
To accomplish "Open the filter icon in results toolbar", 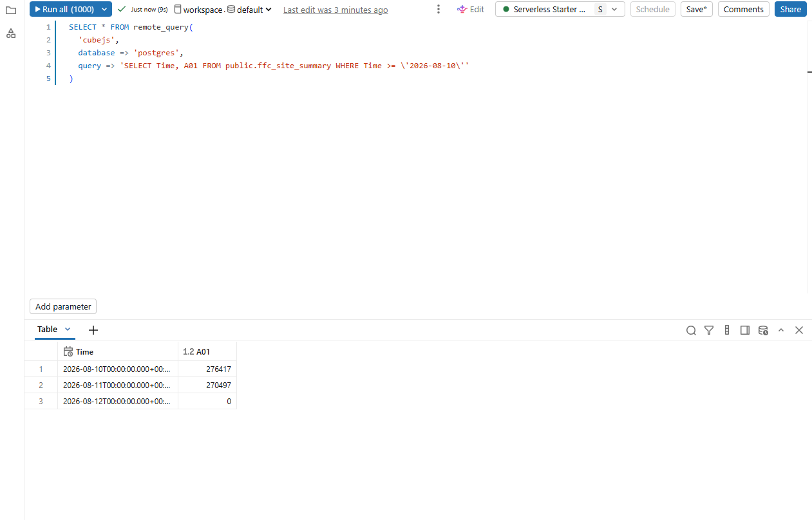I will 709,330.
